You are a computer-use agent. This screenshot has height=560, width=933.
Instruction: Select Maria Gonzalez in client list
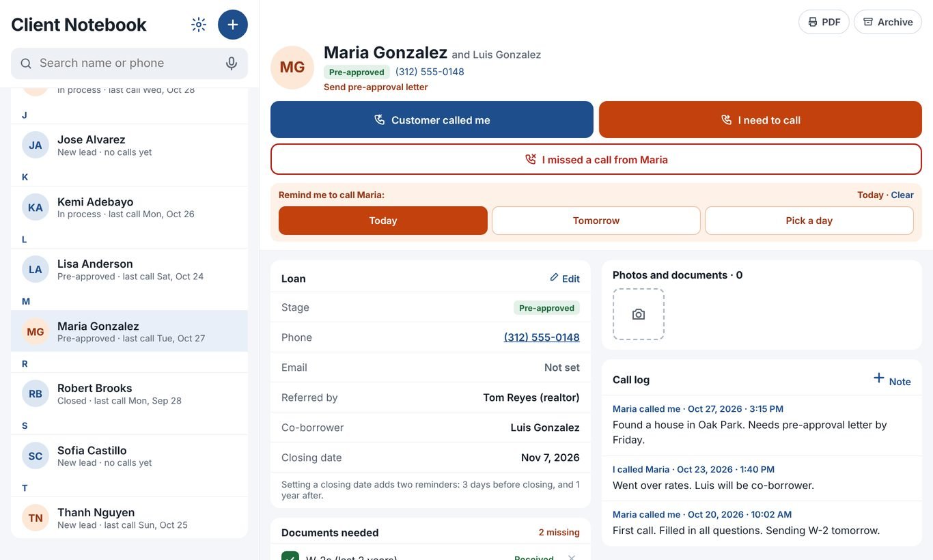[x=129, y=331]
